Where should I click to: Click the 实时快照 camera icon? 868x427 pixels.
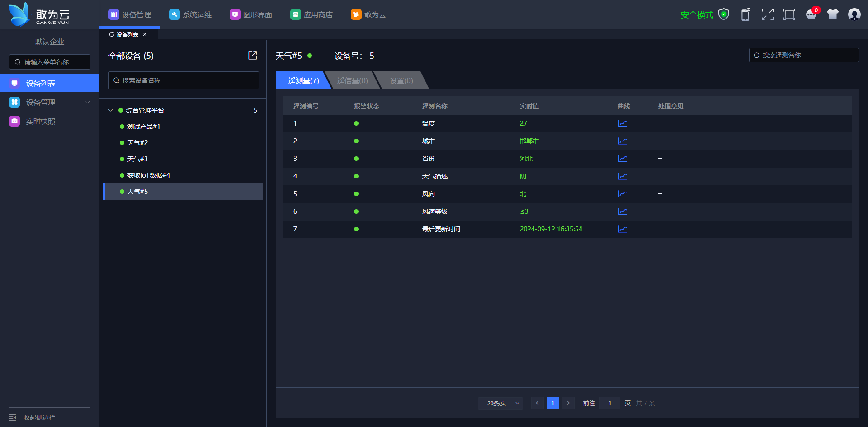coord(14,121)
